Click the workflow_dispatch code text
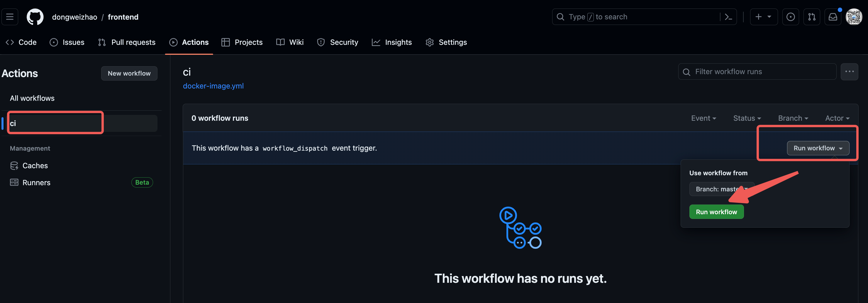The height and width of the screenshot is (303, 868). [x=295, y=149]
